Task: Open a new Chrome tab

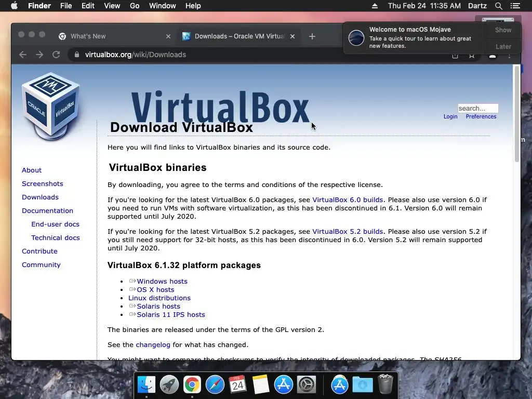Action: coord(312,36)
